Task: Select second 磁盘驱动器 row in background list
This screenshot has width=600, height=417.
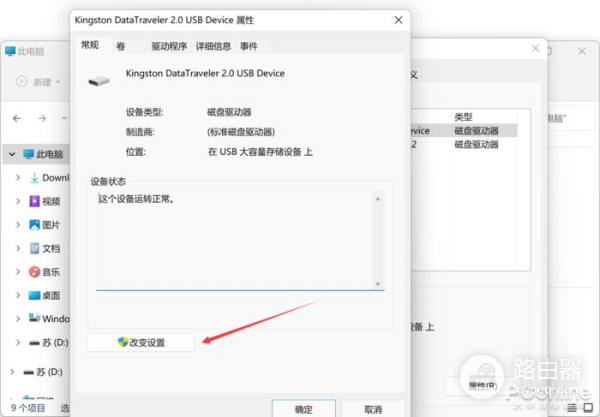Action: [464, 144]
